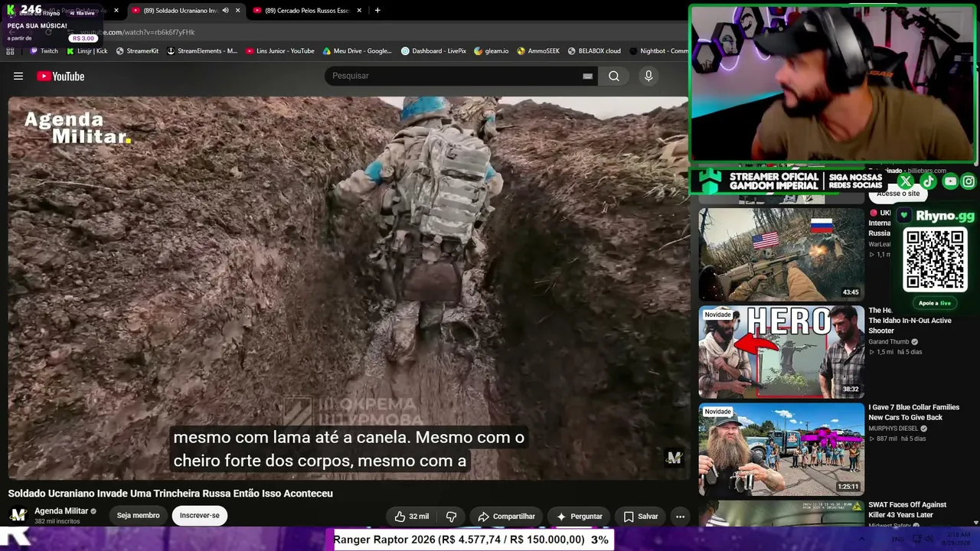Image resolution: width=980 pixels, height=551 pixels.
Task: Click the magnifier search button
Action: coord(614,76)
